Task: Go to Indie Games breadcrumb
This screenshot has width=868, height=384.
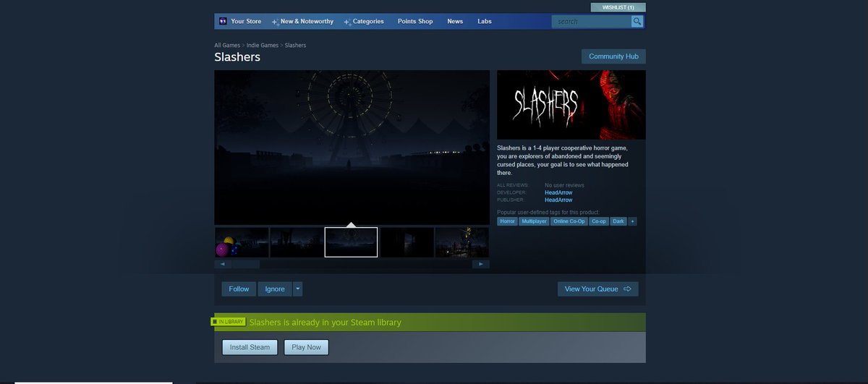Action: click(x=263, y=46)
